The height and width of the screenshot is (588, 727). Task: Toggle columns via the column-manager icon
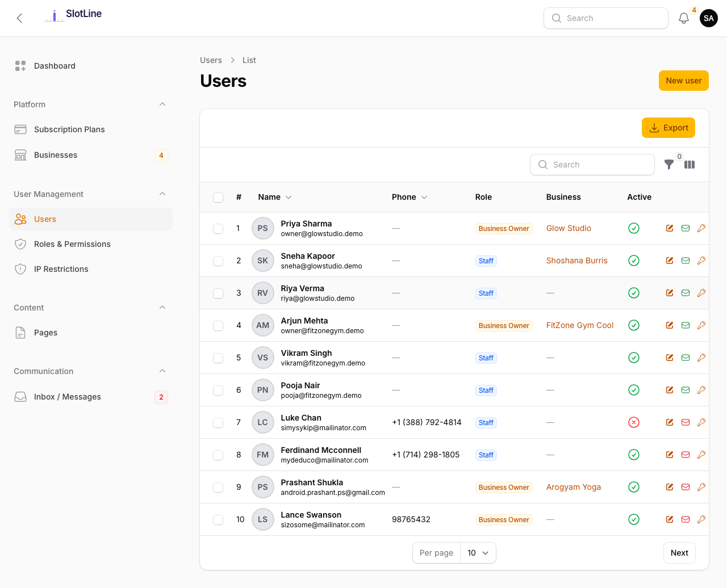tap(690, 165)
